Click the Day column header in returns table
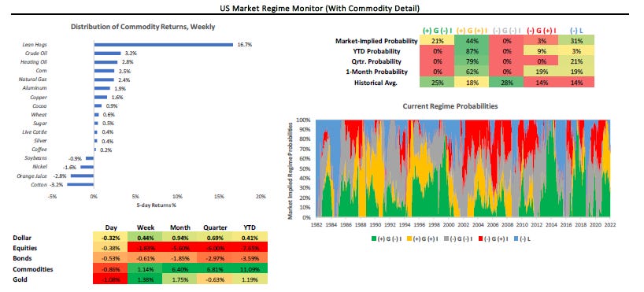Image resolution: width=644 pixels, height=292 pixels. [110, 227]
